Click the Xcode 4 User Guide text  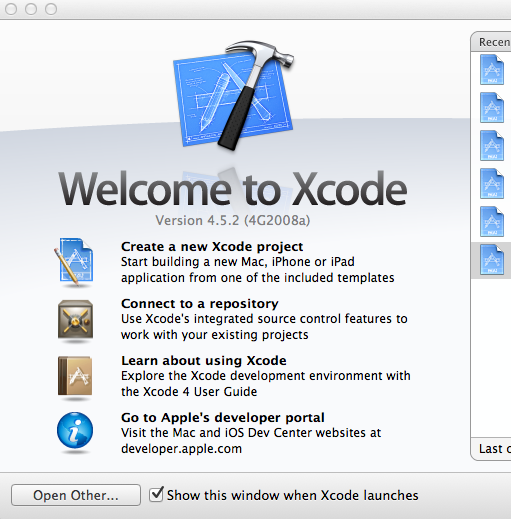tap(200, 392)
